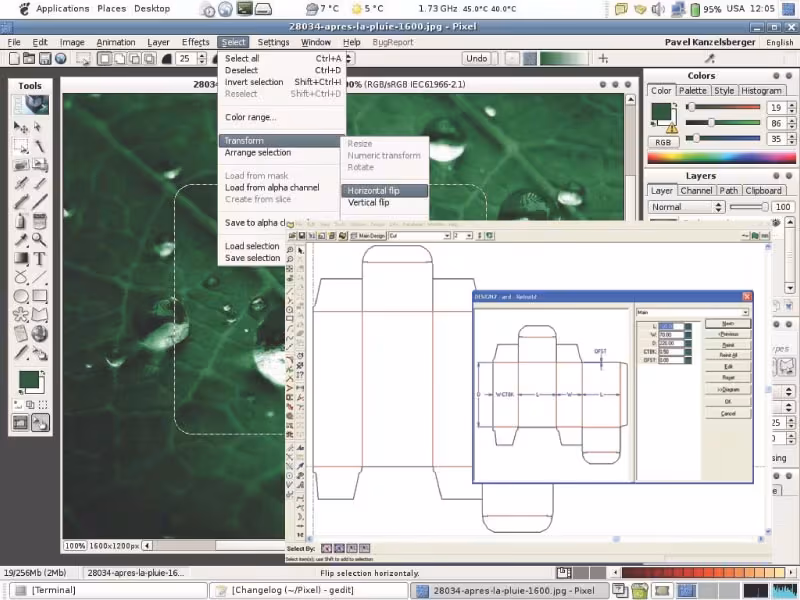Select the flower custom shape tool
Viewport: 800px width, 600px height.
(21, 315)
